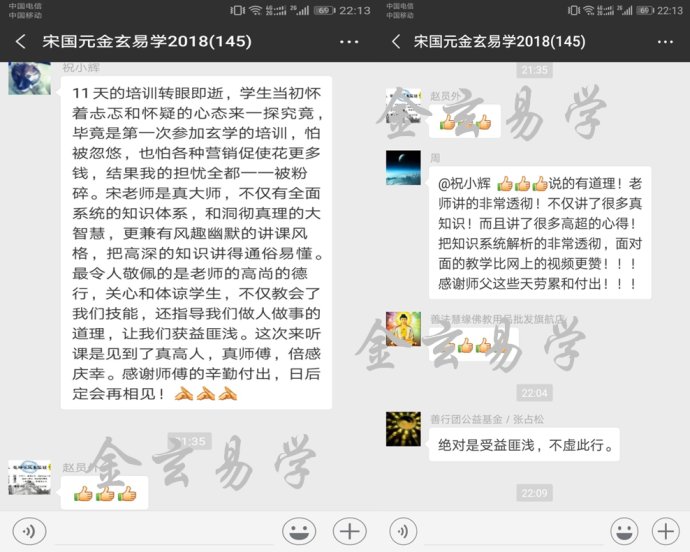Expand the plus attachments panel in right chat
Image resolution: width=690 pixels, height=552 pixels.
coord(665,530)
